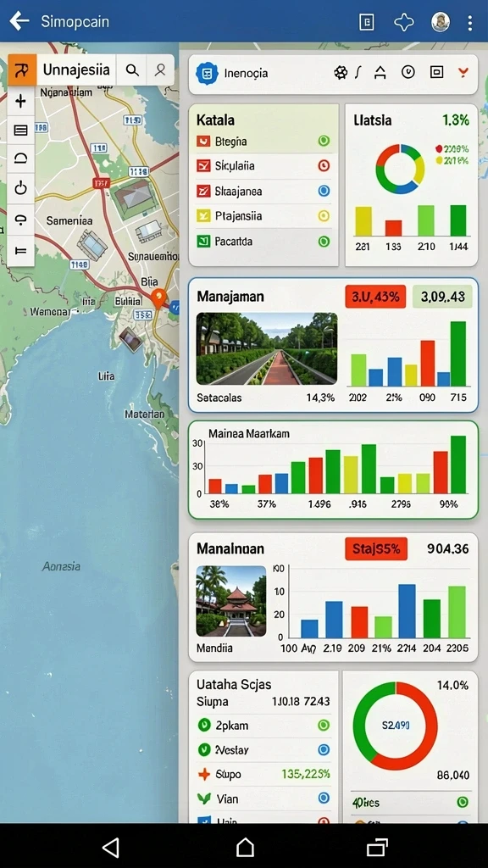488x868 pixels.
Task: Tap the Inenoçia title text
Action: pos(246,73)
